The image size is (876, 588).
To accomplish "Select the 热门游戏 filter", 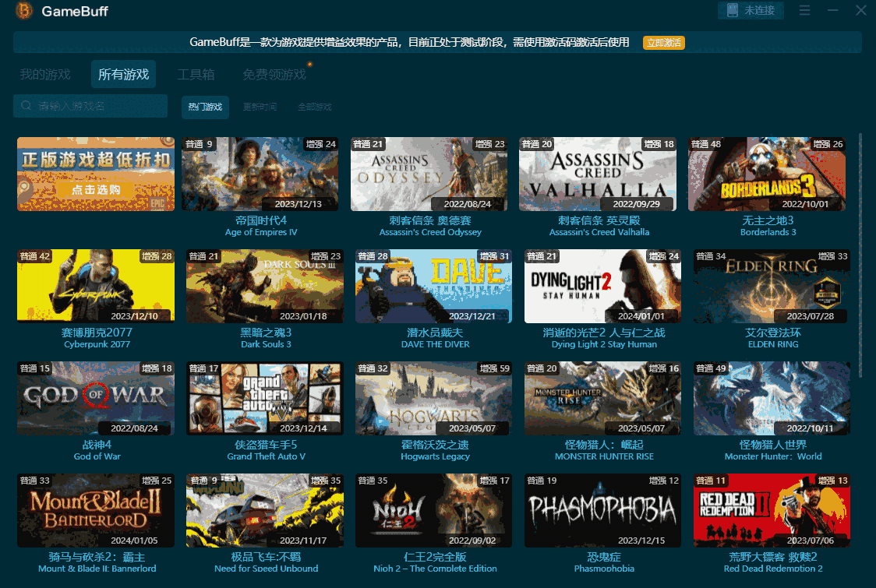I will pos(205,107).
